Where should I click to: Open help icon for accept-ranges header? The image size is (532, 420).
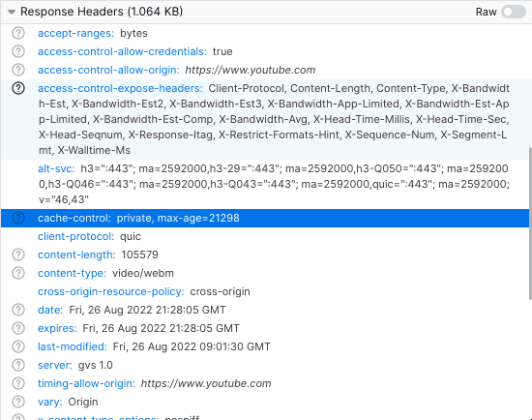18,33
